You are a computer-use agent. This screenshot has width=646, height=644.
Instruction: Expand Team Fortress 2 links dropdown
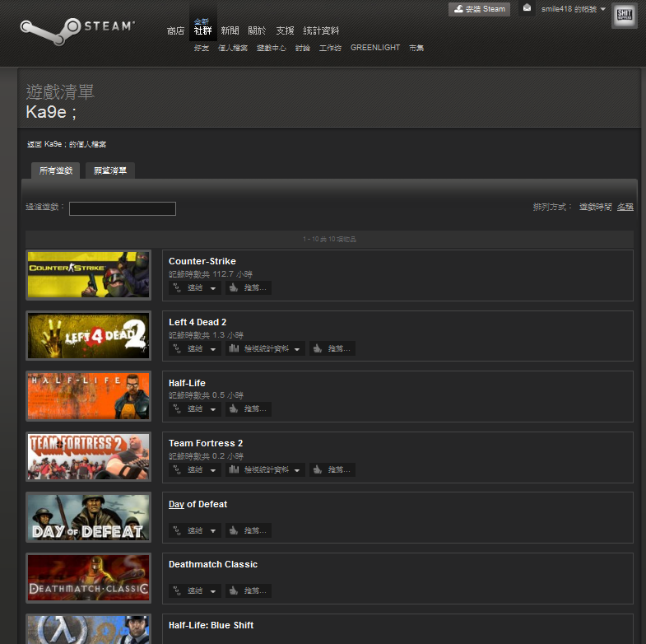click(195, 469)
